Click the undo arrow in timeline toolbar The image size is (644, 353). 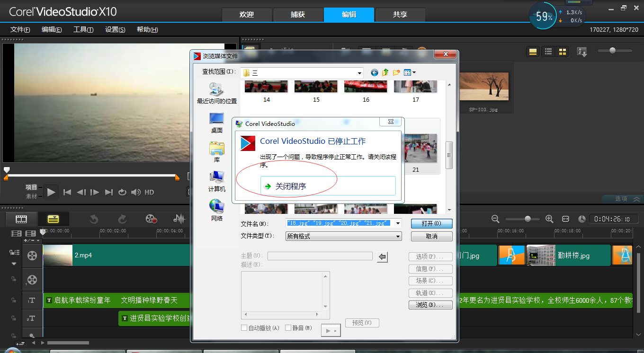pyautogui.click(x=94, y=219)
